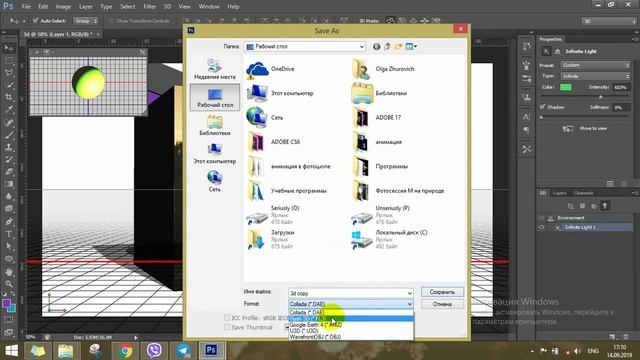Select the Pen tool
Screen dimensions: 640x360
coord(9,222)
